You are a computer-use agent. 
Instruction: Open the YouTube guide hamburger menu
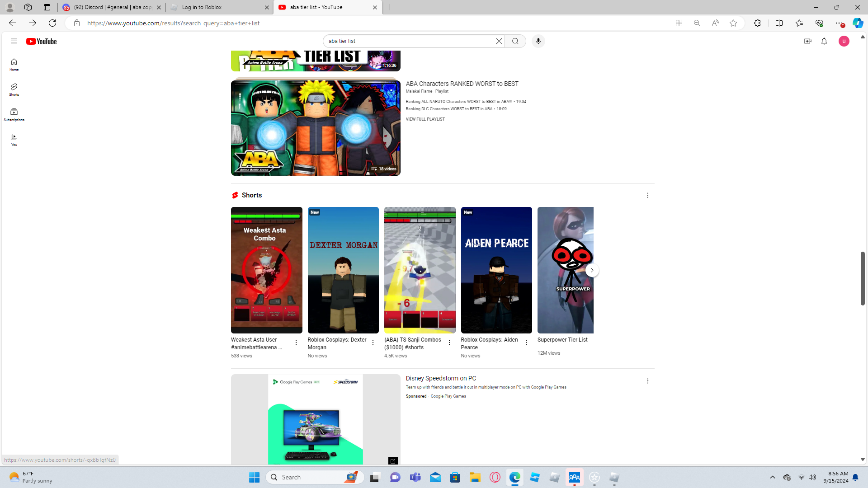pos(14,41)
